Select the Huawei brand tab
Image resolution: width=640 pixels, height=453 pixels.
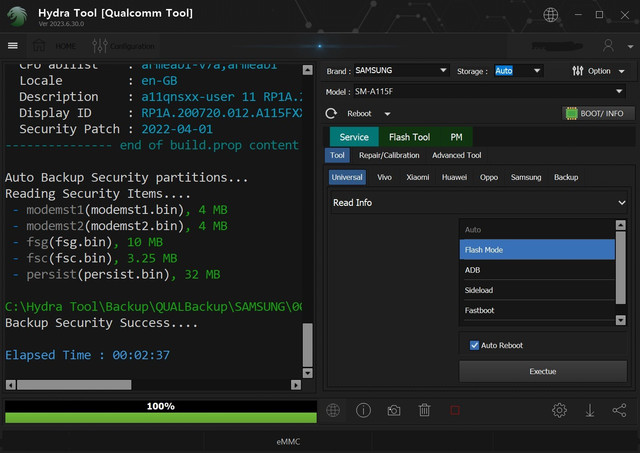tap(454, 177)
